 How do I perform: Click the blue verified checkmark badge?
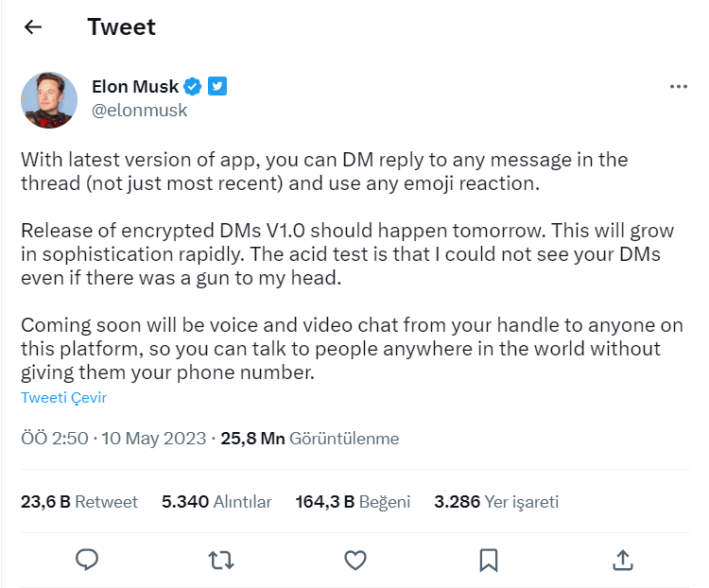click(x=193, y=86)
